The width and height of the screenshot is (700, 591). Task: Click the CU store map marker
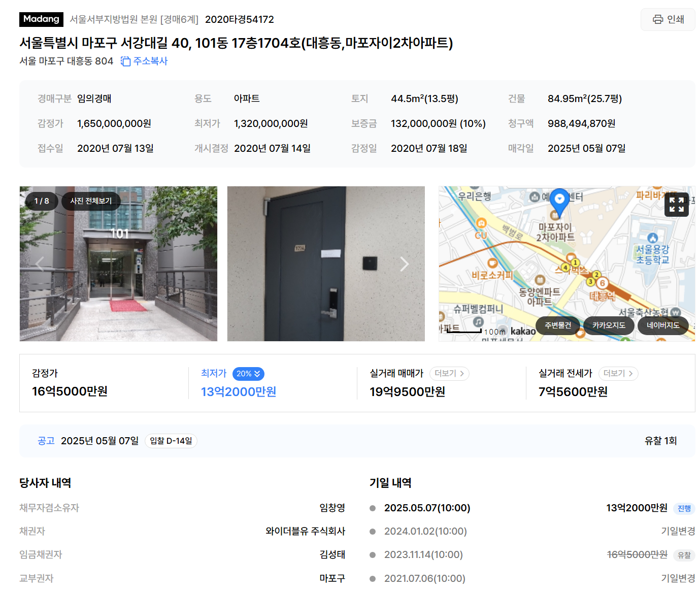(x=481, y=223)
